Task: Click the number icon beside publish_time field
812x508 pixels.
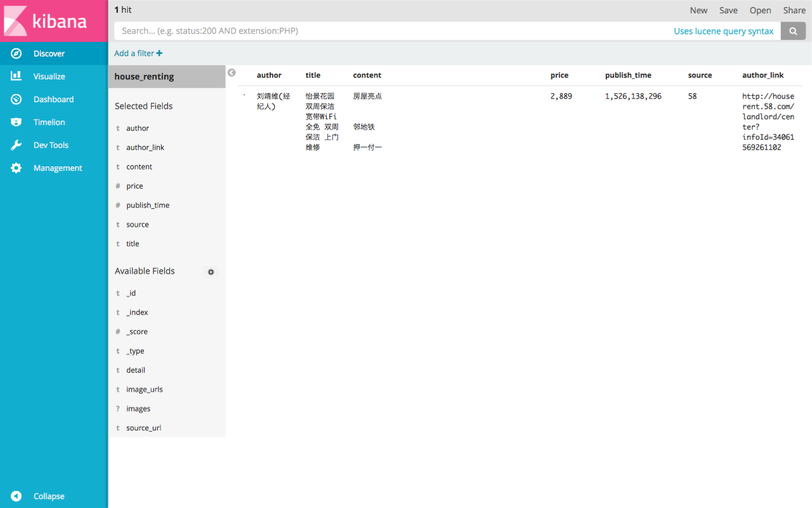Action: tap(118, 205)
